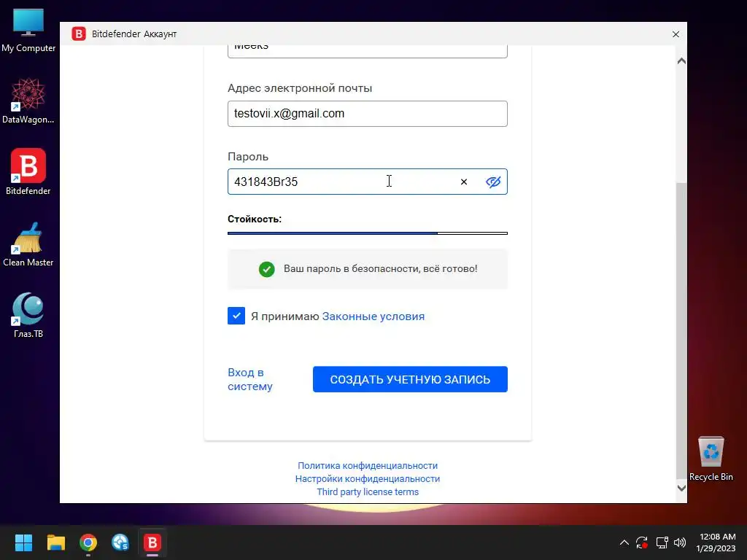
Task: Open Google Chrome from taskbar
Action: [88, 542]
